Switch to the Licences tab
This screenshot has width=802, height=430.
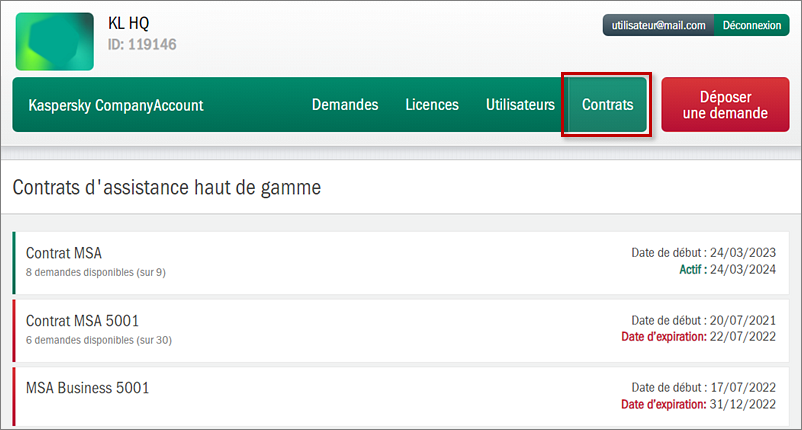point(432,105)
